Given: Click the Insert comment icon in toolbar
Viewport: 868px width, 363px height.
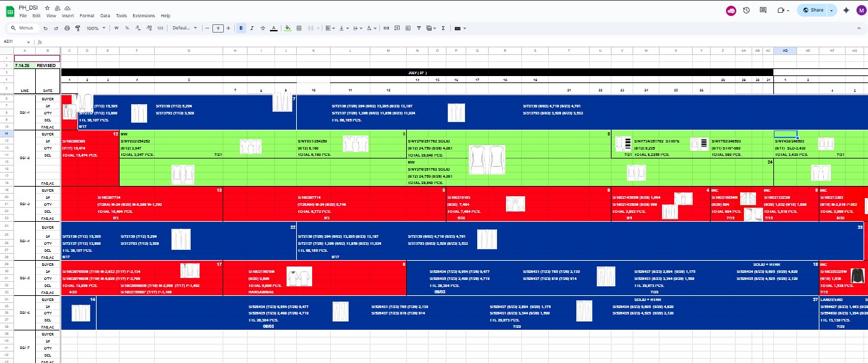Looking at the screenshot, I should (397, 28).
